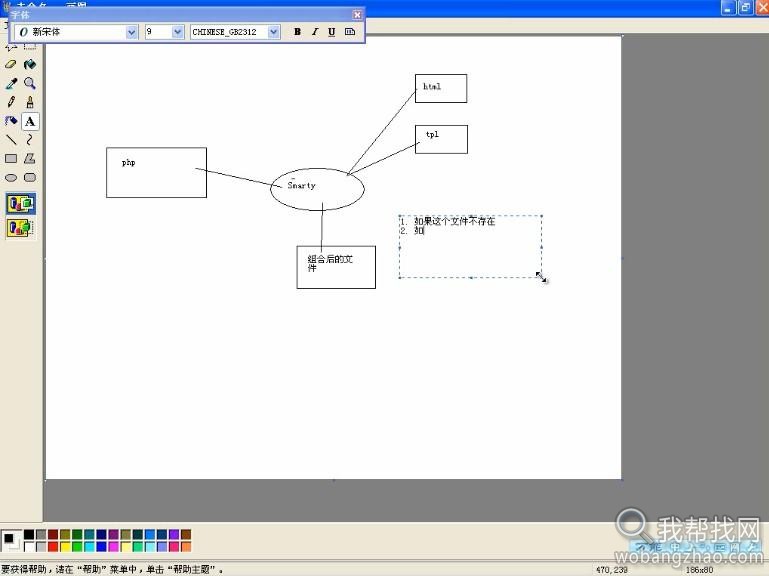Select the Rounded Rectangle tool
The width and height of the screenshot is (769, 576).
(x=30, y=178)
